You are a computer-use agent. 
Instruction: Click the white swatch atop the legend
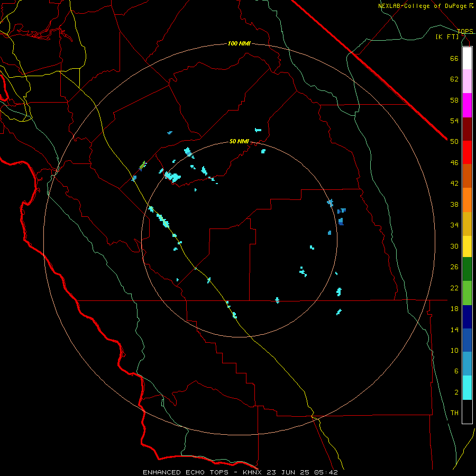(x=467, y=58)
